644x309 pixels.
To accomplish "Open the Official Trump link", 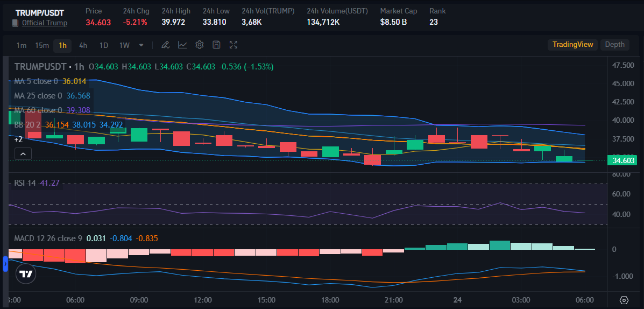I will tap(45, 23).
